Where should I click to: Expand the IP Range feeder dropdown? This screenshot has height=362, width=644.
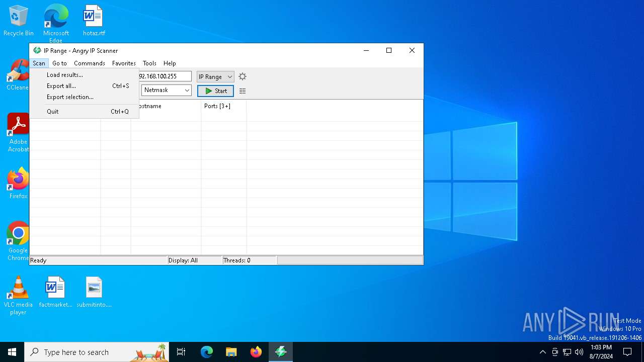[x=215, y=77]
